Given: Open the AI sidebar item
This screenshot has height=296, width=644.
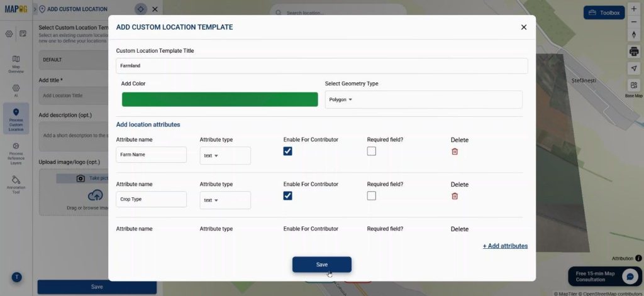Looking at the screenshot, I should (x=16, y=90).
